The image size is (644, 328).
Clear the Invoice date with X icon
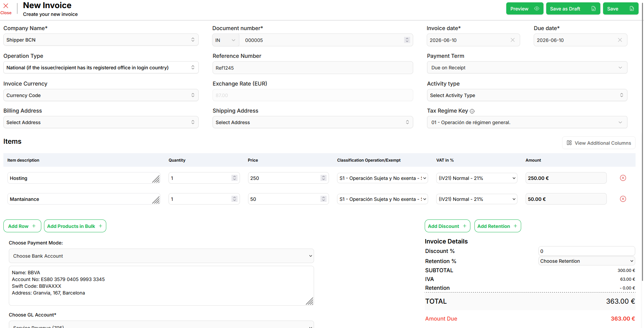(513, 40)
